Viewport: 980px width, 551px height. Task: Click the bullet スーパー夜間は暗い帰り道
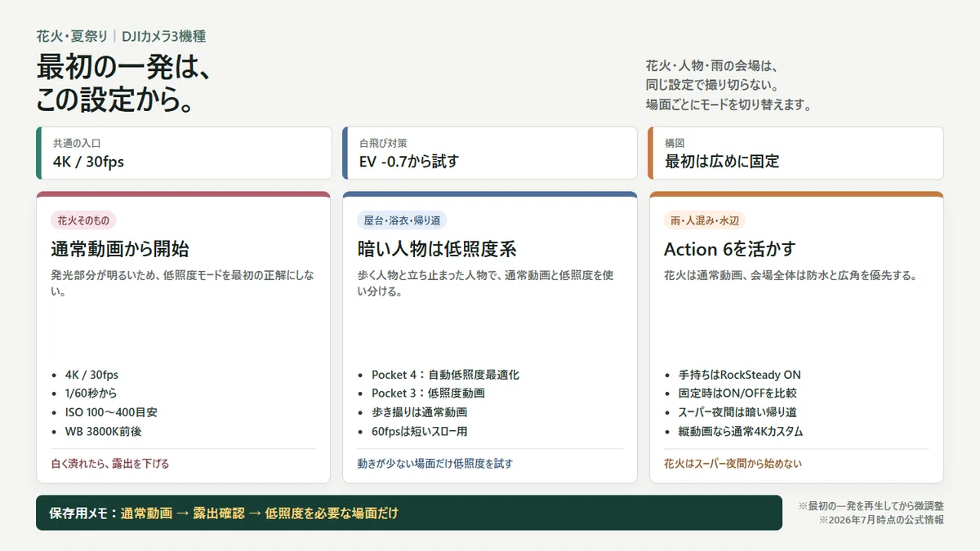point(737,412)
